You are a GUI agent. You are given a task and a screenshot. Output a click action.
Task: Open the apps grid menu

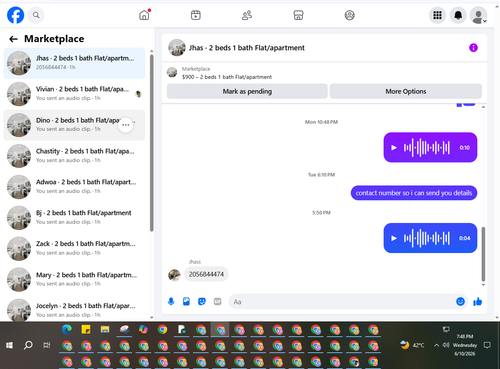437,15
